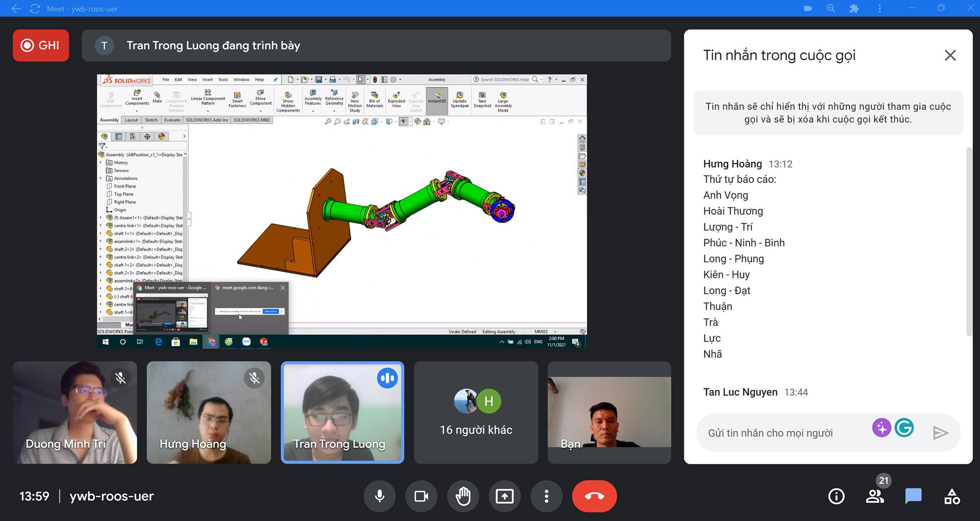The image size is (980, 521).
Task: Click the message input field
Action: tap(785, 433)
